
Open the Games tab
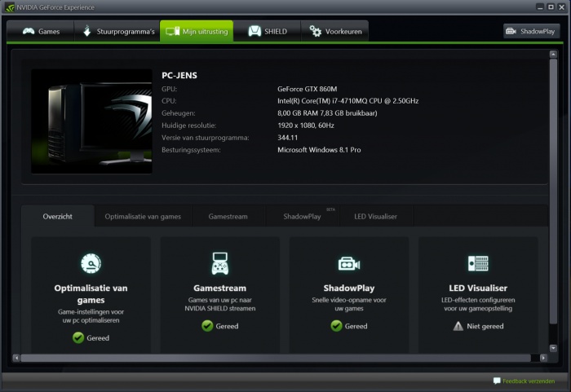41,31
